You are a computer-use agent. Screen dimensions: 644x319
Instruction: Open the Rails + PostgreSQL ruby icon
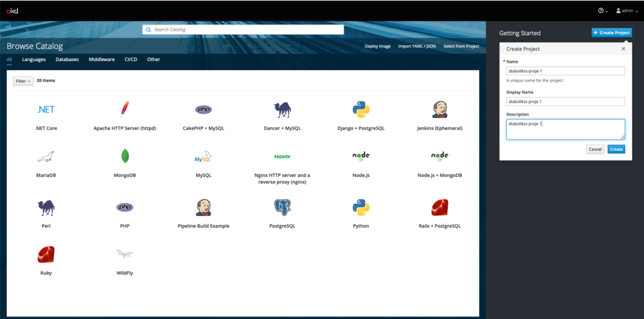coord(440,207)
